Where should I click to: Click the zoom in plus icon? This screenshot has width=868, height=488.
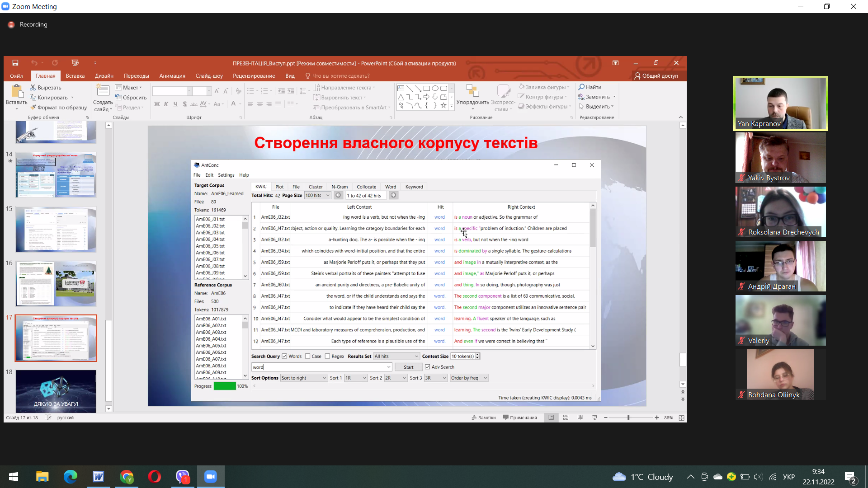pyautogui.click(x=657, y=418)
